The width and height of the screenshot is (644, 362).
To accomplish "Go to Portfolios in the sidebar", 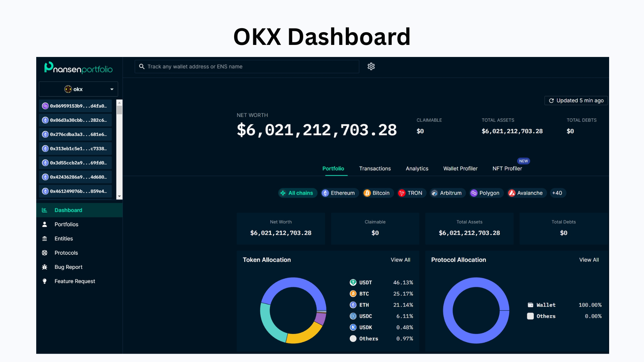I will (x=79, y=224).
